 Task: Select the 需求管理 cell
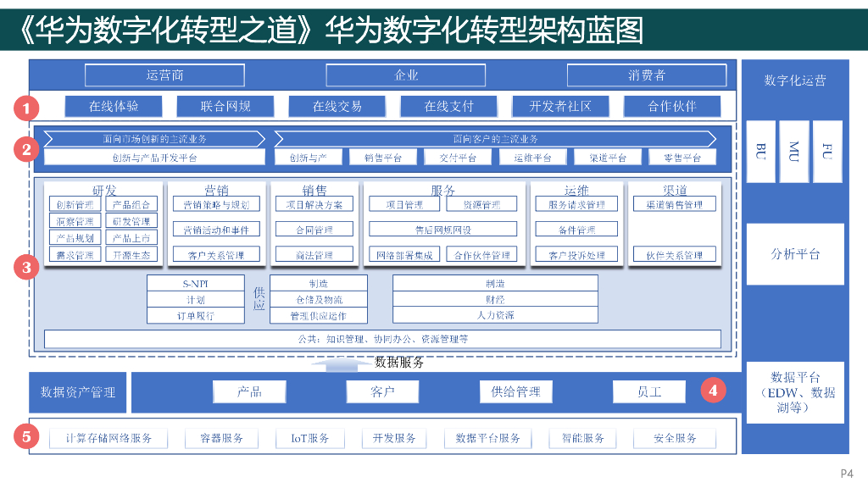pyautogui.click(x=75, y=254)
